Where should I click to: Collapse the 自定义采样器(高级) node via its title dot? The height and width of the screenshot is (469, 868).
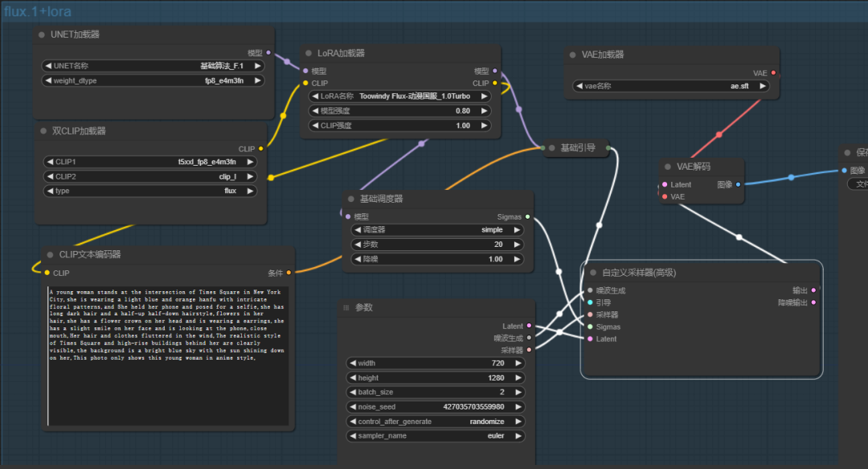pos(592,273)
